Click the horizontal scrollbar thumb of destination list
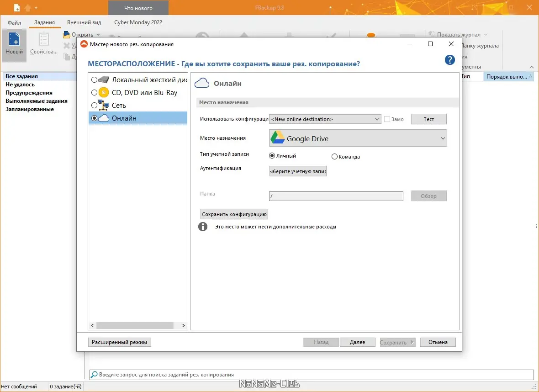Screen dimensions: 539x392 135,325
